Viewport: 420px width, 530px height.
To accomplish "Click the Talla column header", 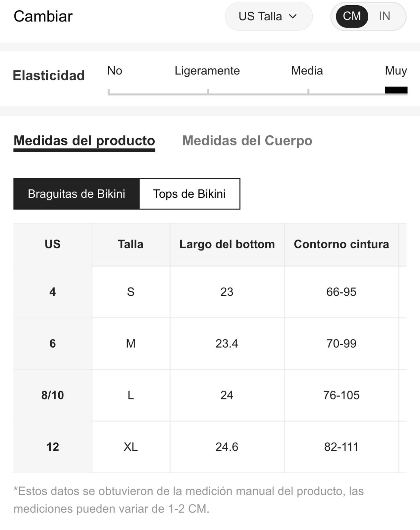I will (x=131, y=244).
